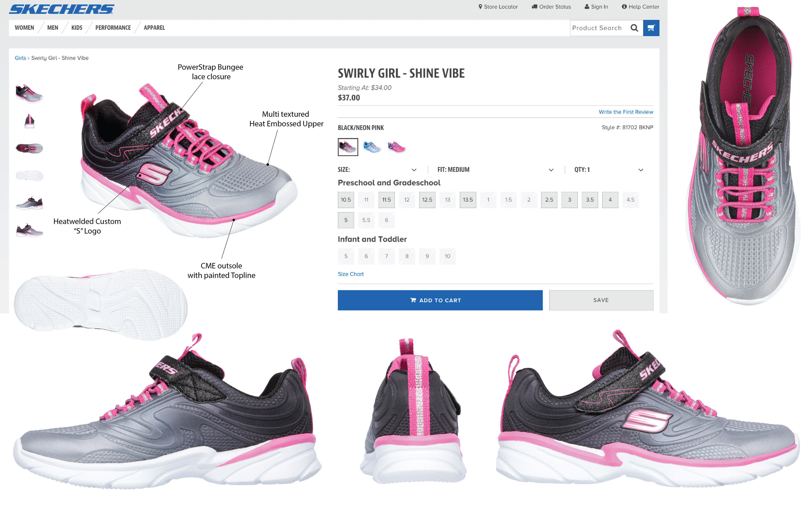Open Help Center
Viewport: 812px width, 525px height.
(640, 7)
